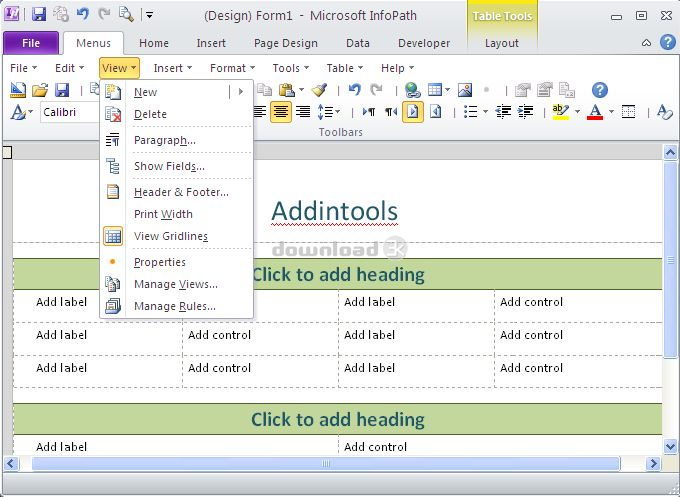The height and width of the screenshot is (497, 680).
Task: Click the Open folder icon in toolbar
Action: click(40, 90)
